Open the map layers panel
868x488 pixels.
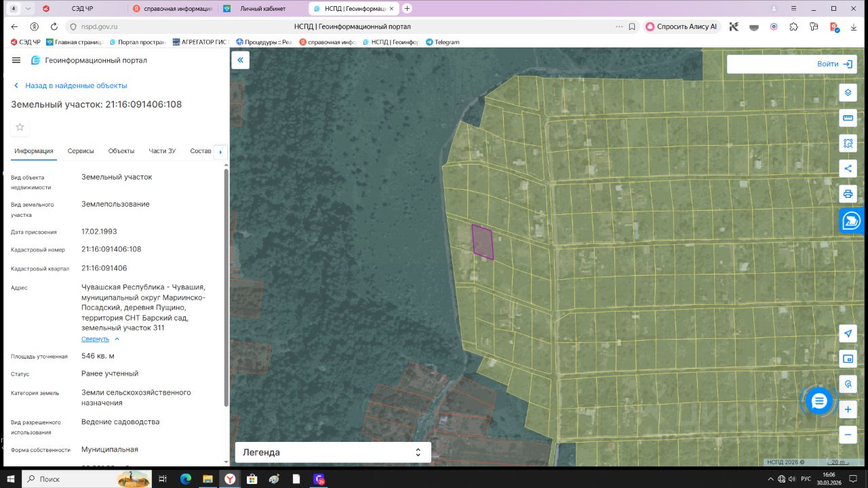click(x=848, y=93)
